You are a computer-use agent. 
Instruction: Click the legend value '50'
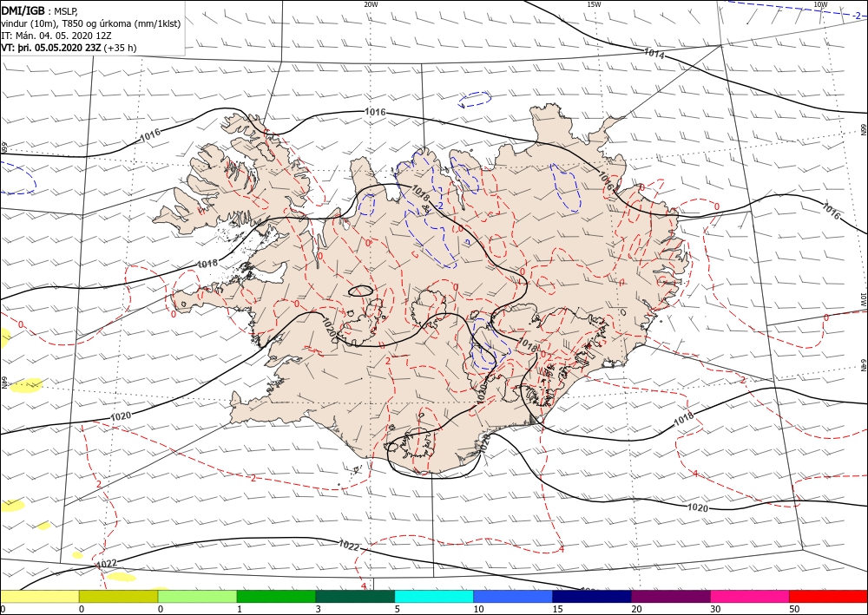(794, 609)
